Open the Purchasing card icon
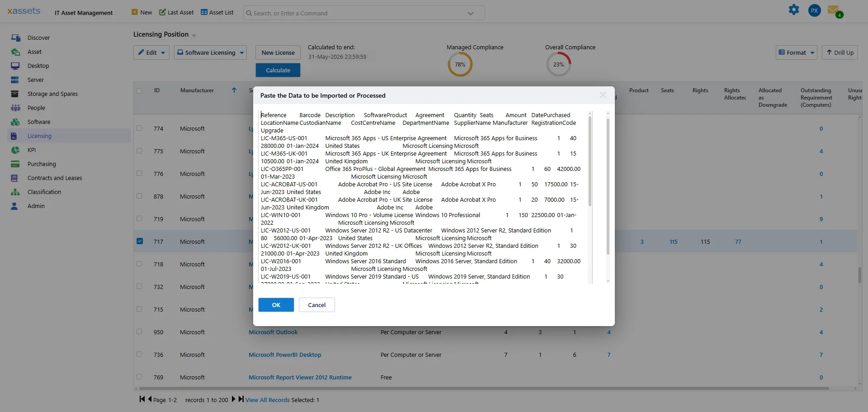The image size is (868, 412). coord(15,164)
